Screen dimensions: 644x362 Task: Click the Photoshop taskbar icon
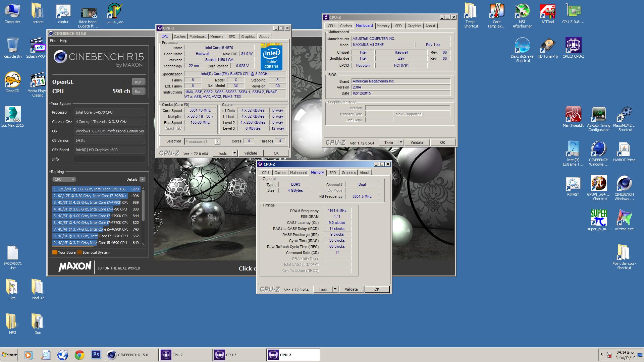(x=96, y=355)
